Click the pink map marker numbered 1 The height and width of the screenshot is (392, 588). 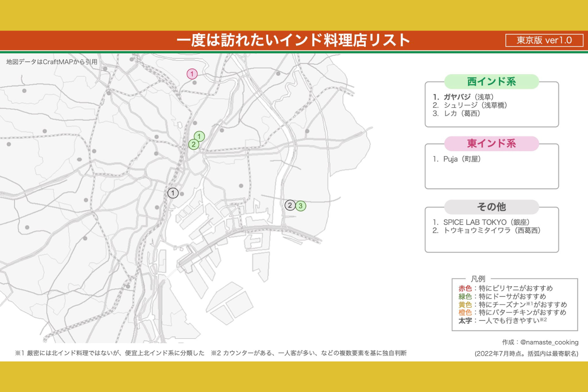tap(192, 74)
